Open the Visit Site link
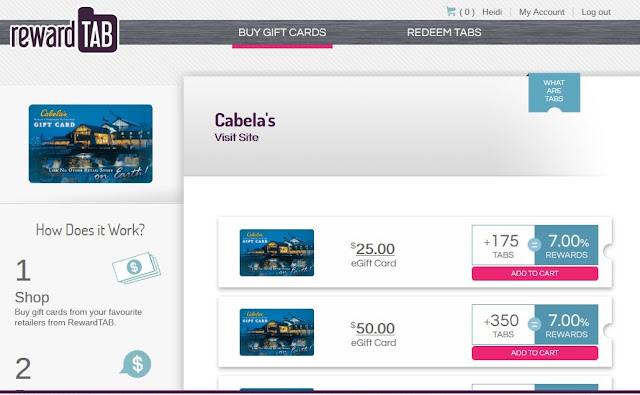640x395 pixels. [236, 138]
